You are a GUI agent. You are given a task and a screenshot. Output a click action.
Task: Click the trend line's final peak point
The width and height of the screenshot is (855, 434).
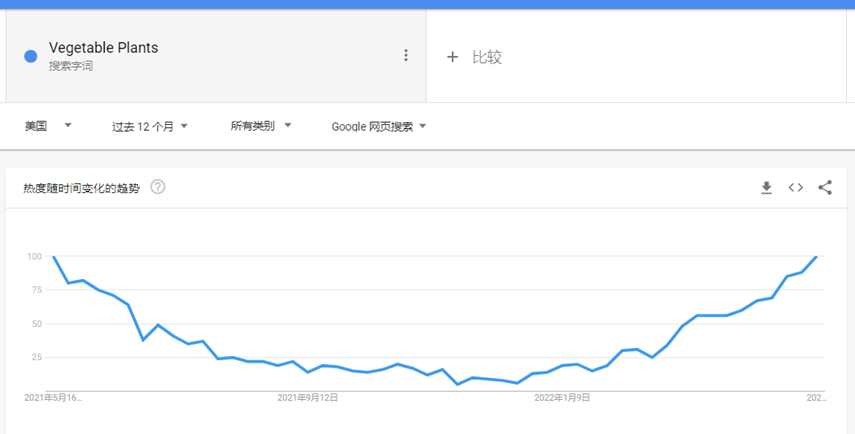(817, 257)
